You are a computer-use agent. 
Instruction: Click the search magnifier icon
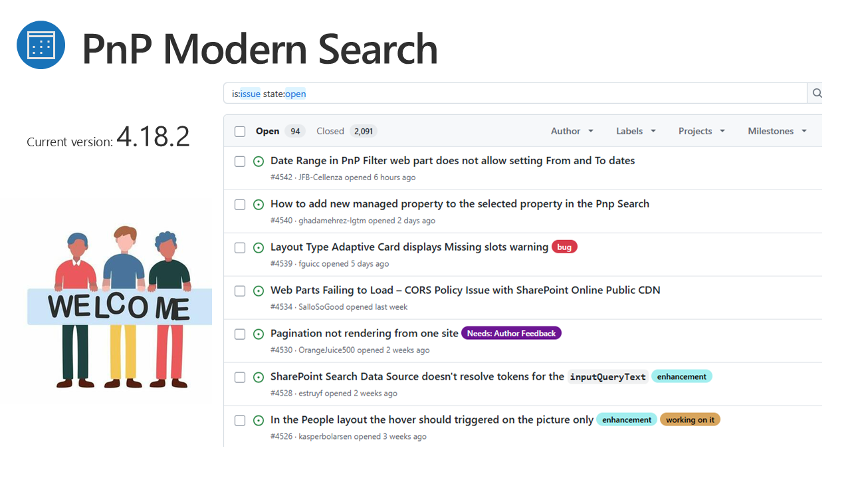[x=817, y=94]
